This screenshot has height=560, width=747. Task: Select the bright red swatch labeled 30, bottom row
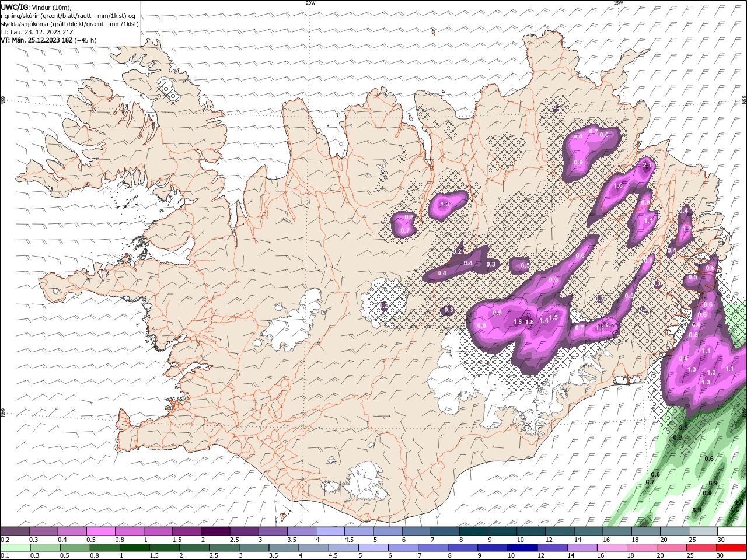(x=731, y=548)
